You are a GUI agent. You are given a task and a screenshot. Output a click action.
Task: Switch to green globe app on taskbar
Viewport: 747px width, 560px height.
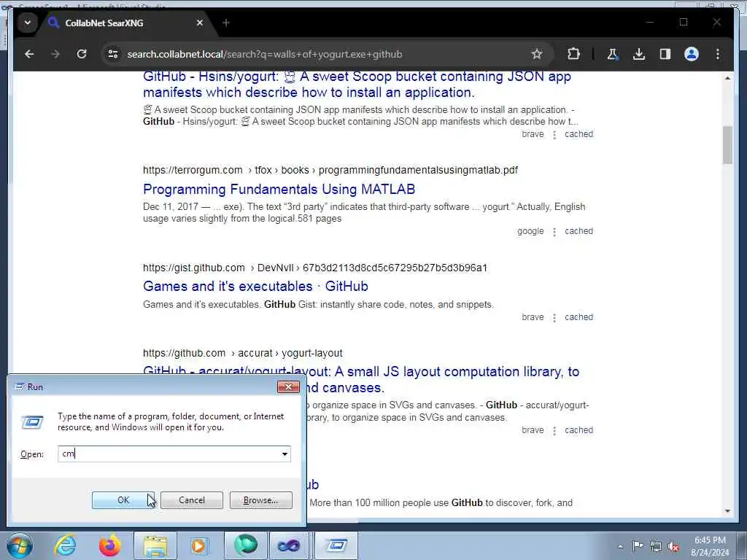click(x=246, y=545)
